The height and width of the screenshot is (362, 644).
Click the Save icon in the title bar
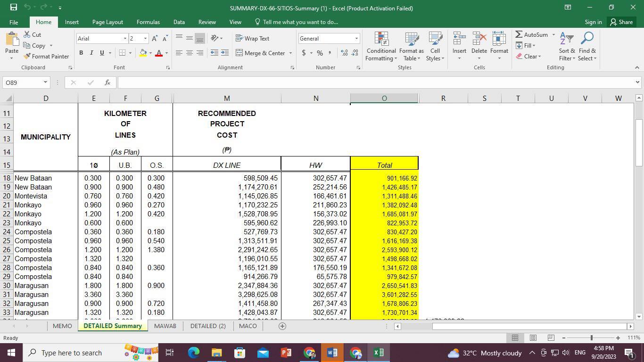click(x=13, y=8)
